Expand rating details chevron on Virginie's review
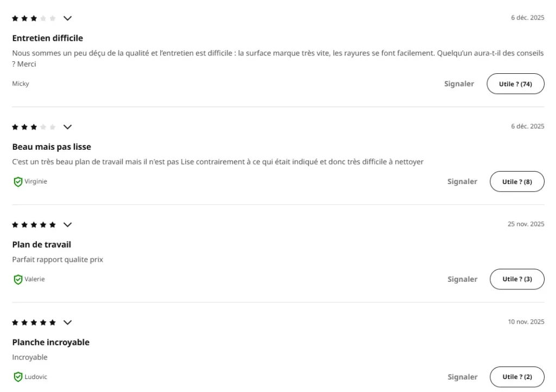Image resolution: width=556 pixels, height=392 pixels. 67,127
